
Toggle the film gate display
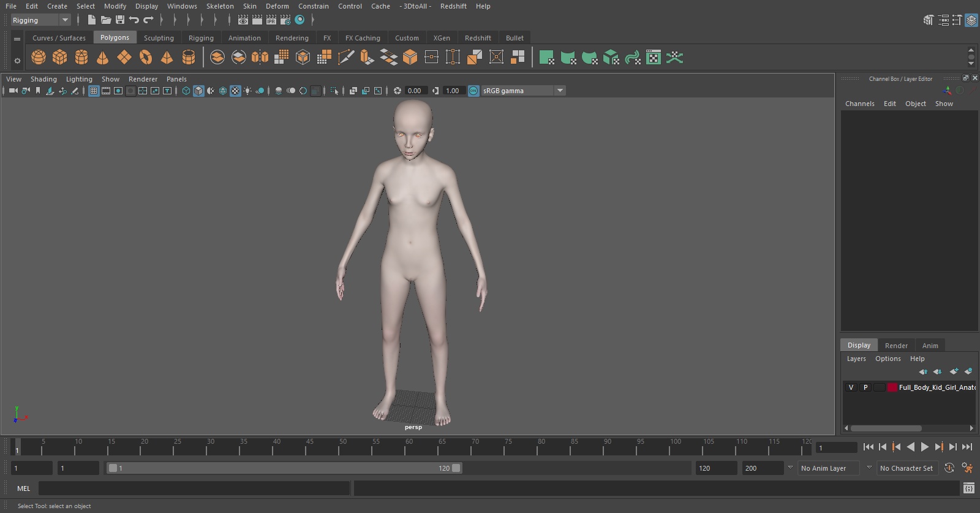point(106,91)
